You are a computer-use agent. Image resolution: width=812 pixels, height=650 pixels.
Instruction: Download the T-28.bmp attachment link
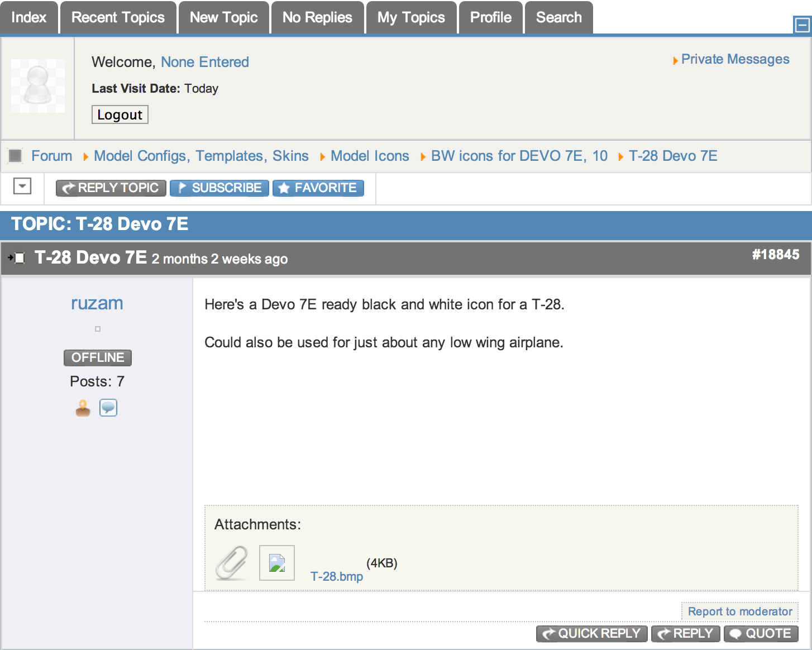[337, 576]
